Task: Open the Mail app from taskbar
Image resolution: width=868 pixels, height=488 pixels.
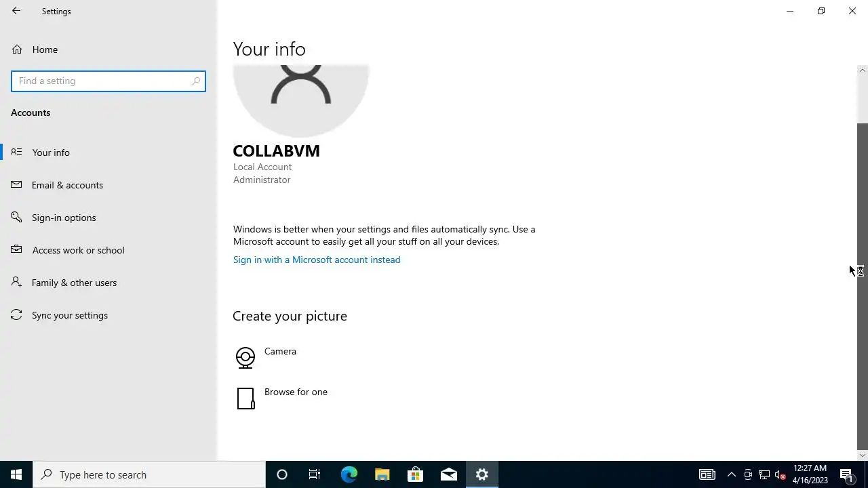Action: [x=448, y=474]
